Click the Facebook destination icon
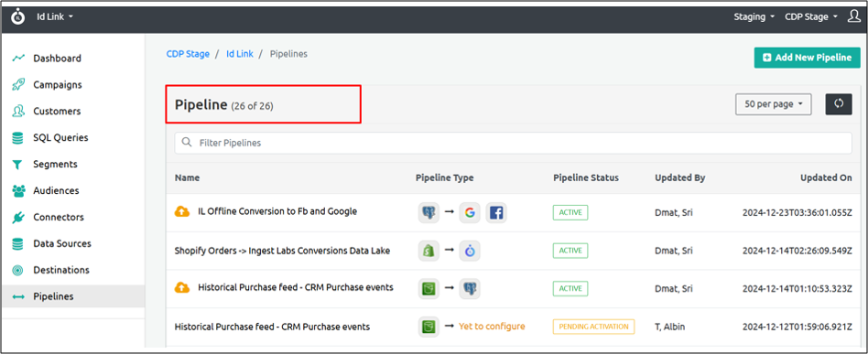Image resolution: width=868 pixels, height=354 pixels. click(x=496, y=213)
